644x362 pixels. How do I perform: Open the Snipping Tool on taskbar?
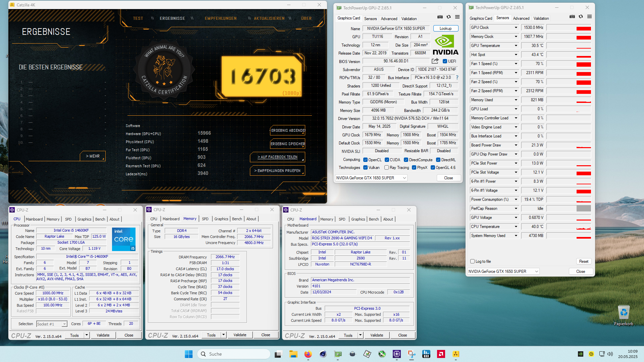(412, 354)
